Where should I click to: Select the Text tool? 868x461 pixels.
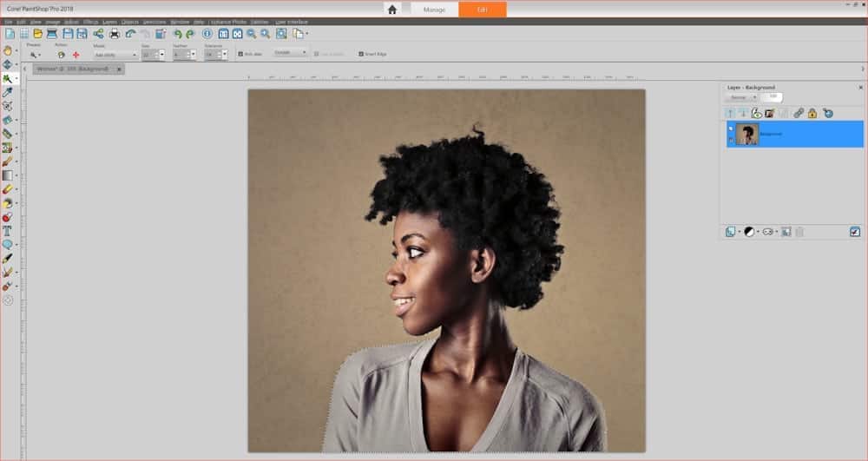click(x=8, y=231)
